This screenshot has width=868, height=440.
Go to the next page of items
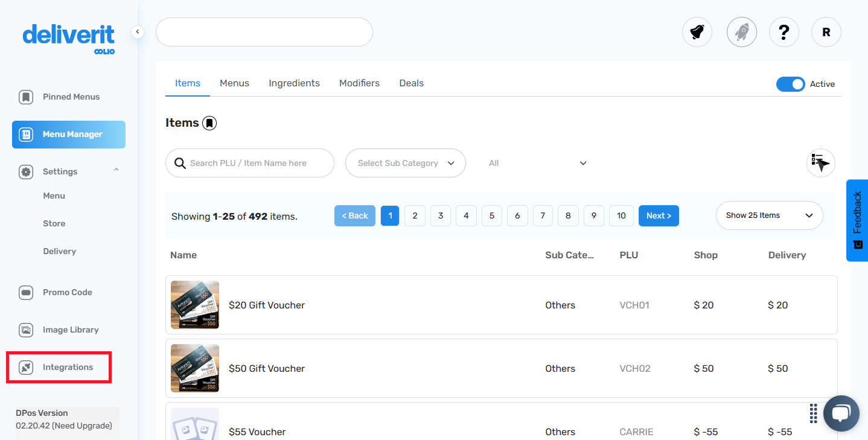pos(659,215)
